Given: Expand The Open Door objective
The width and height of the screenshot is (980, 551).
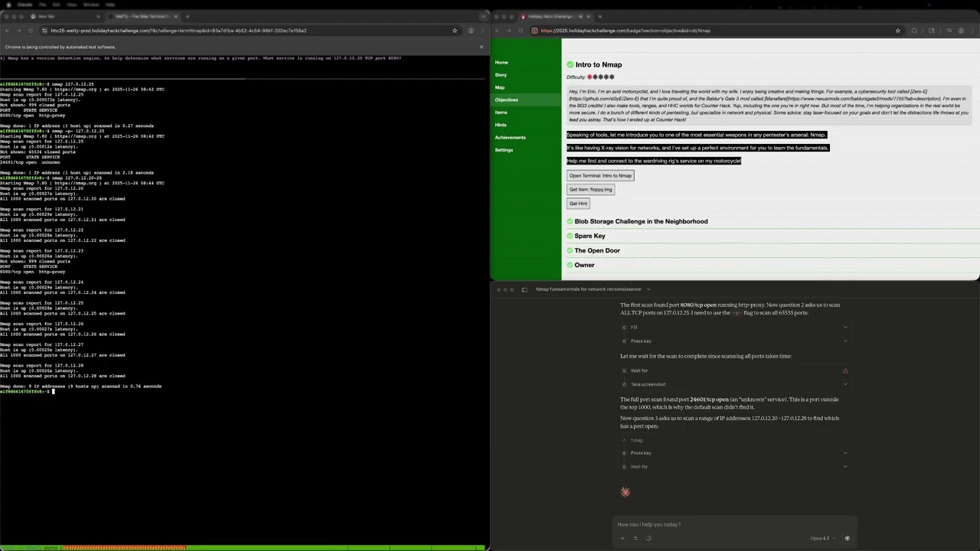Looking at the screenshot, I should coord(597,250).
